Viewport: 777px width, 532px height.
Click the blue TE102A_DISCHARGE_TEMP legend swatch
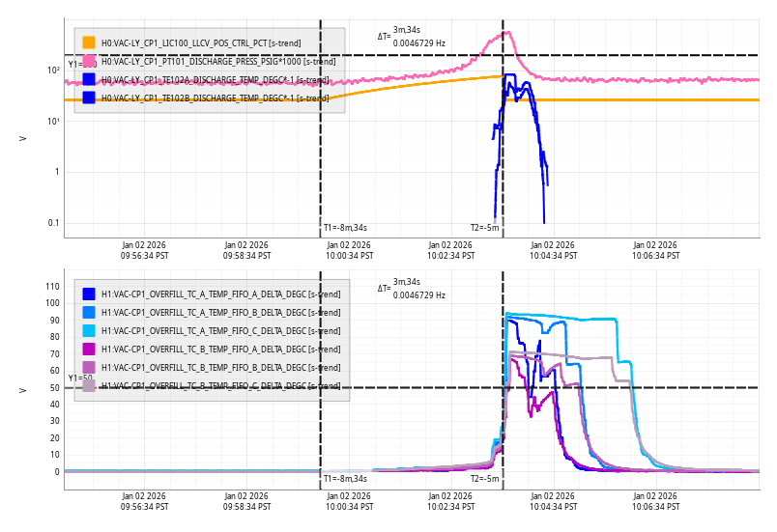[89, 79]
